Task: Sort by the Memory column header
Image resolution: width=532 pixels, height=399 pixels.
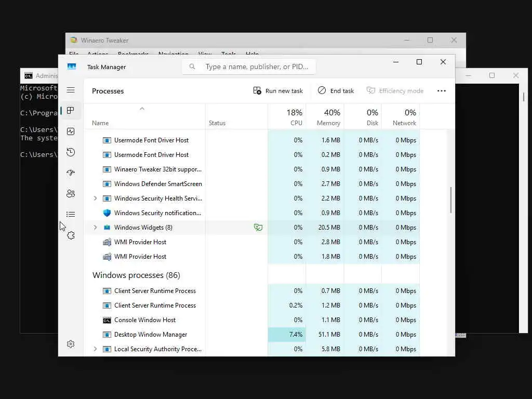Action: pos(325,117)
